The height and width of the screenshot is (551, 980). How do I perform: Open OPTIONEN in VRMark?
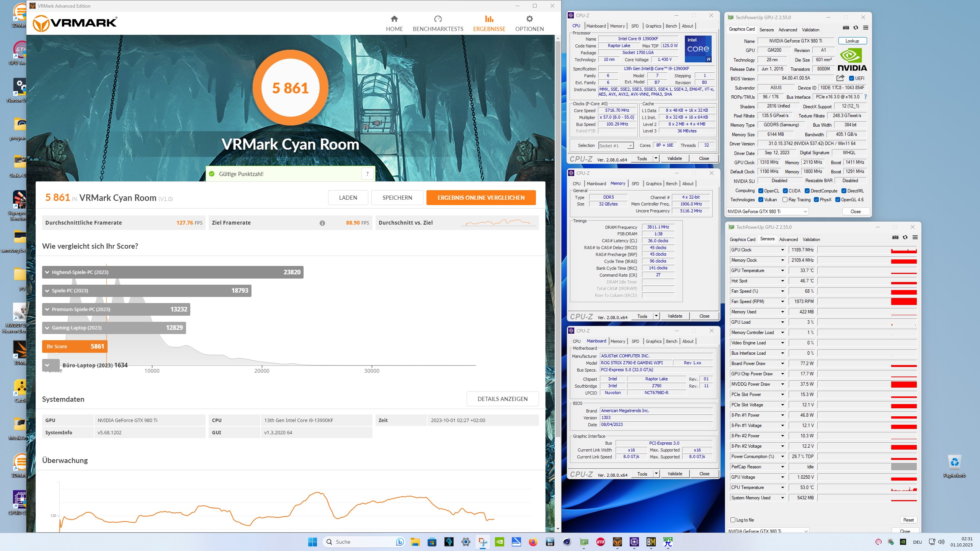529,23
